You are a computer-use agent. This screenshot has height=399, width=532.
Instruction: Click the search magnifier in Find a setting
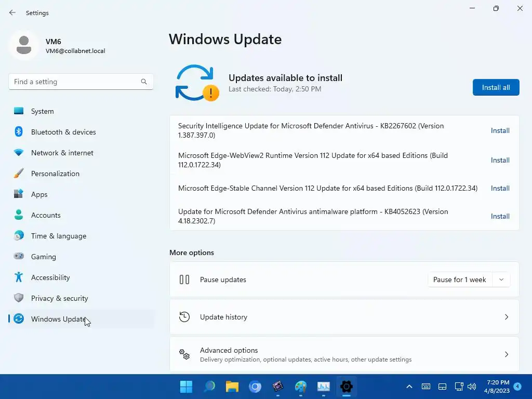144,82
